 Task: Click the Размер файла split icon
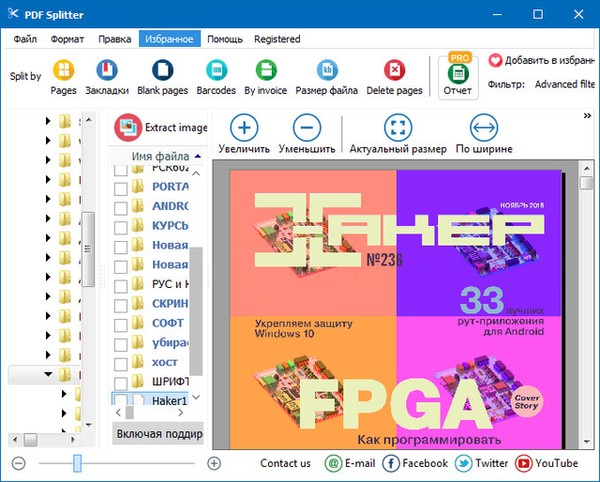click(327, 77)
